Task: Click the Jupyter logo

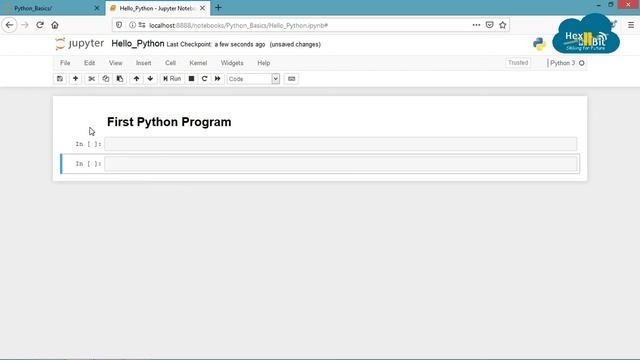Action: [80, 44]
